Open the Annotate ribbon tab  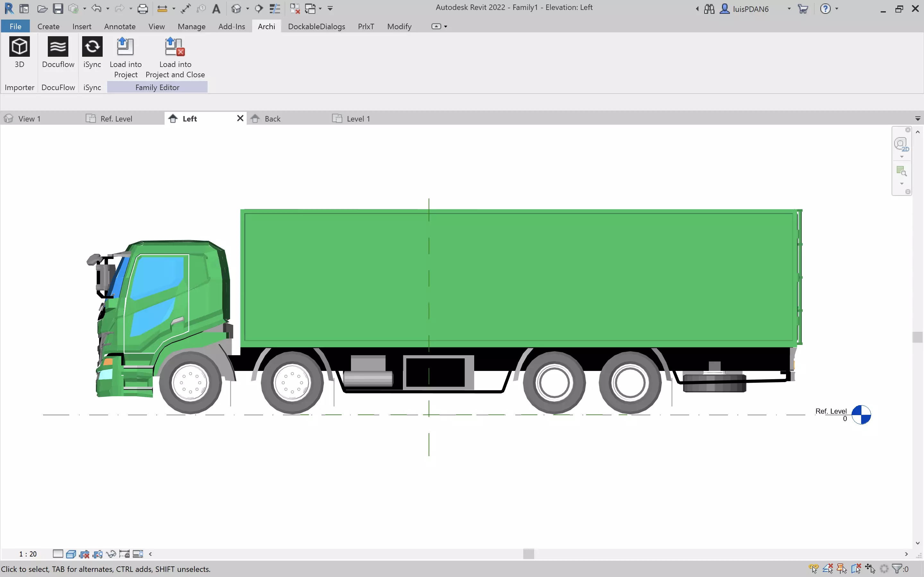119,26
